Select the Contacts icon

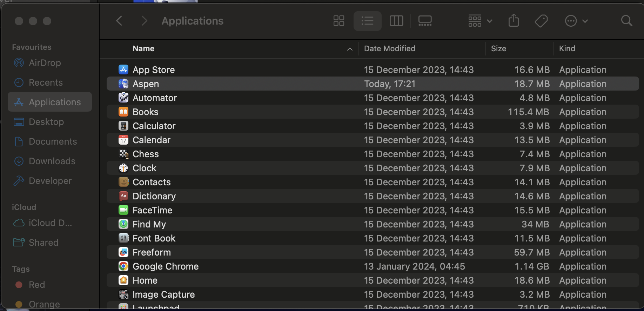[123, 182]
